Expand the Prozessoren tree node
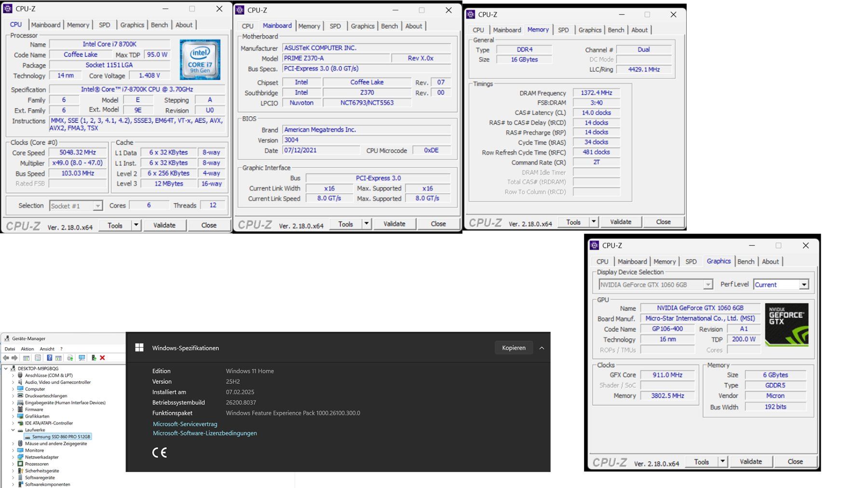The width and height of the screenshot is (868, 488). point(13,464)
